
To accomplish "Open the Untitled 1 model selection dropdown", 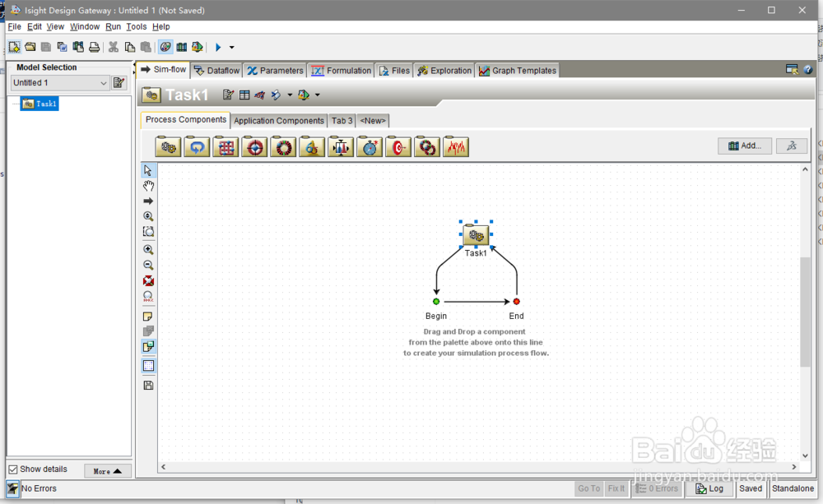I will click(60, 83).
